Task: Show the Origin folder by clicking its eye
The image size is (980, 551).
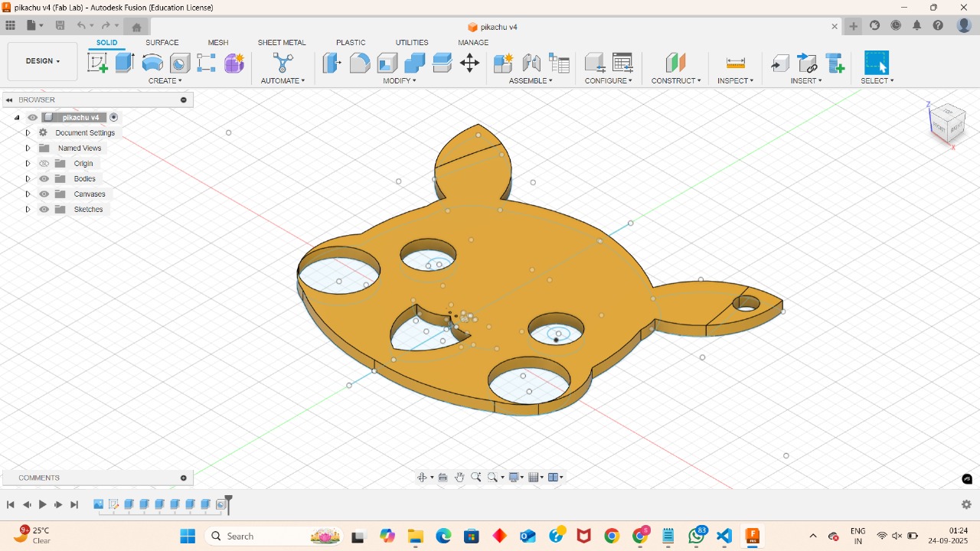Action: click(44, 163)
